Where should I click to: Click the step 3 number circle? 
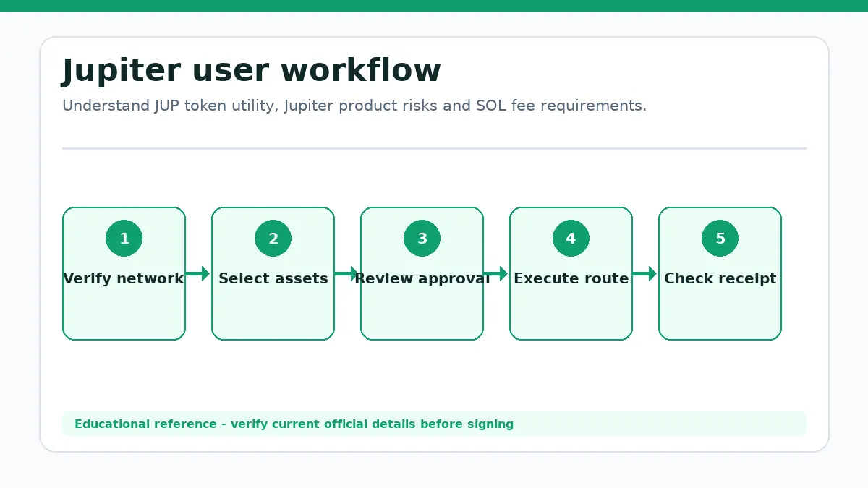422,239
